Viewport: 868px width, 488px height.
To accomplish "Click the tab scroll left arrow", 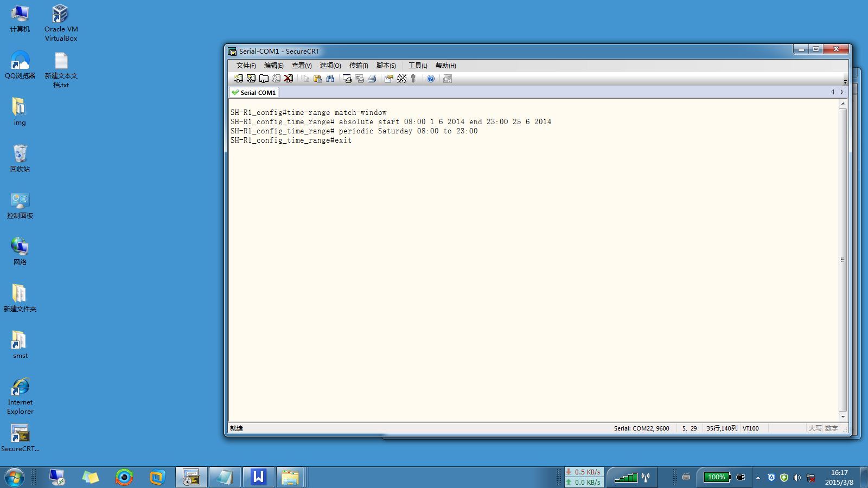I will [833, 92].
